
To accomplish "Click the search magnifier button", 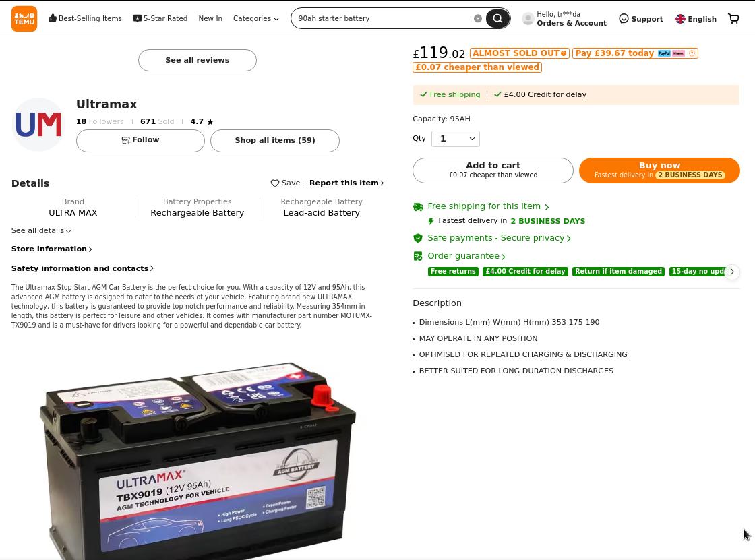I will [497, 18].
